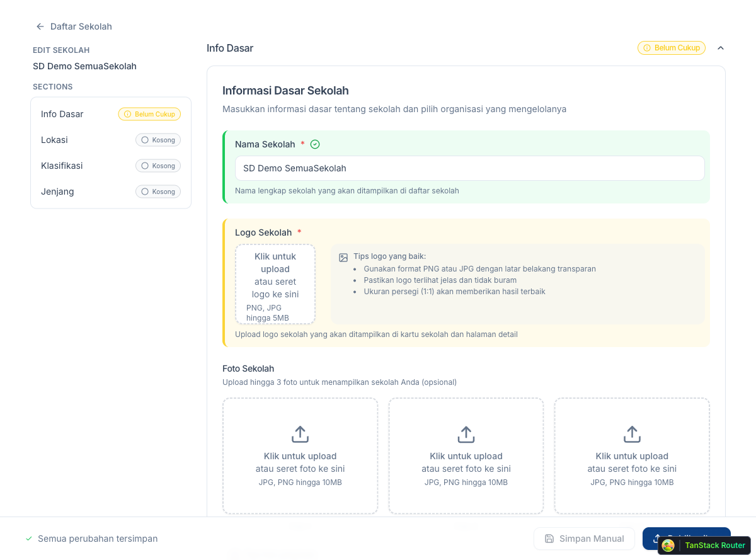Click the Kosong badge next to Lokasi

point(158,140)
